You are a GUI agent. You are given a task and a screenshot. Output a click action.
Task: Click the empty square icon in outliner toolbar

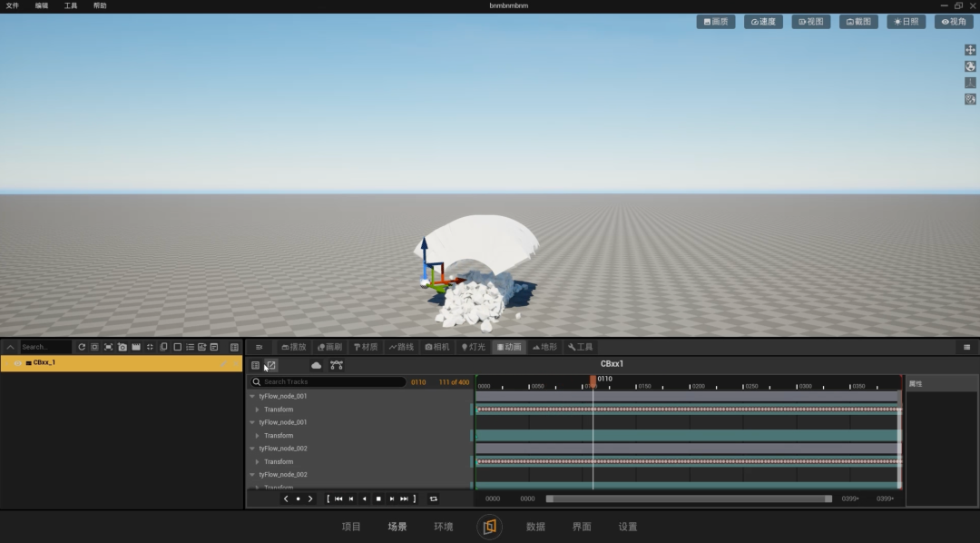click(178, 347)
